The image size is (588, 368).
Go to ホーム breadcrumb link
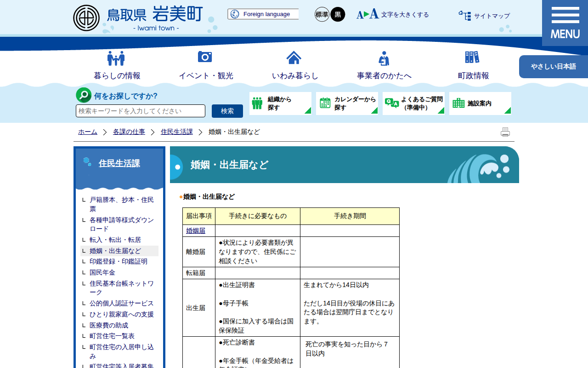click(x=88, y=132)
